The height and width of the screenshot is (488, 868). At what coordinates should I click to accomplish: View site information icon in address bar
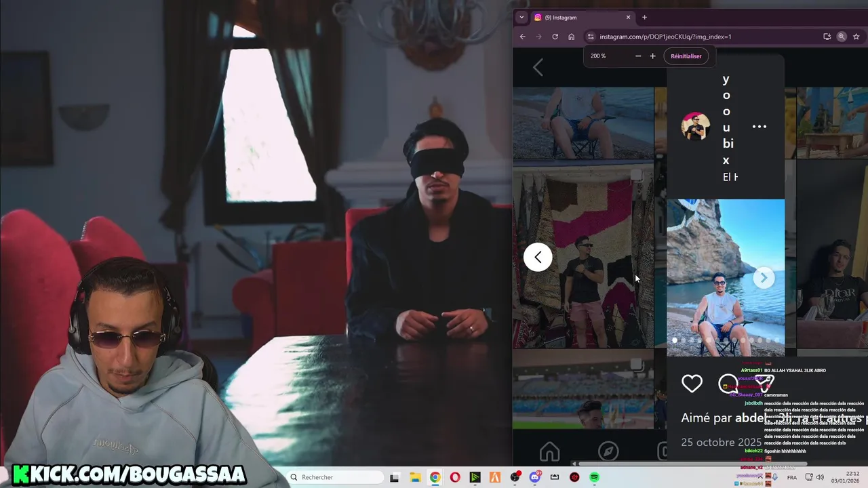tap(591, 37)
